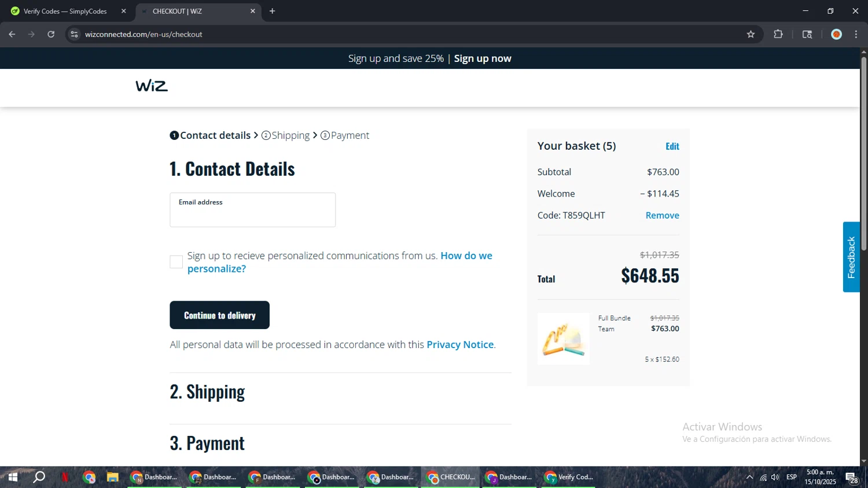This screenshot has height=488, width=868.
Task: Click the Welcome discount − $114.45 value
Action: [660, 194]
